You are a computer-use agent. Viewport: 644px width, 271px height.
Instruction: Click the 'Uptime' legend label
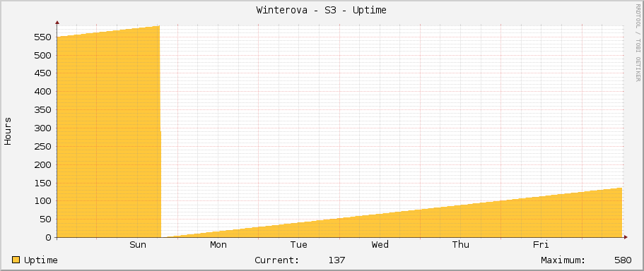[x=41, y=260]
